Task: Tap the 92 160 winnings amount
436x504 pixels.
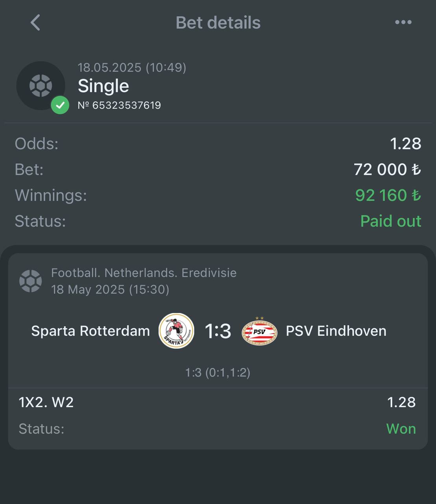Action: tap(388, 195)
